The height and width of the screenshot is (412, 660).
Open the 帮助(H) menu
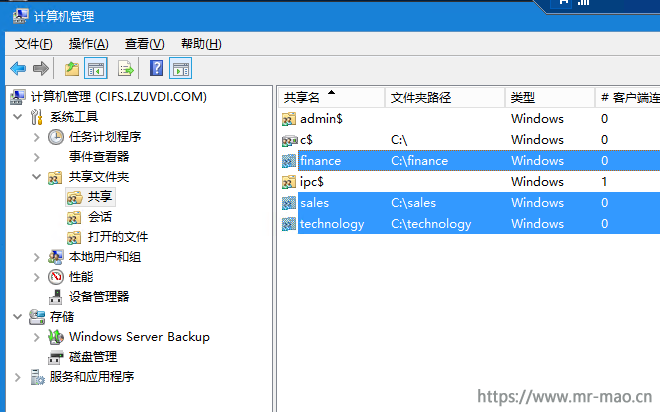201,44
